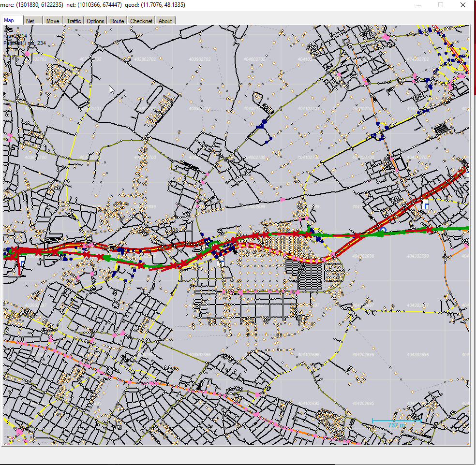Click the small black grid block near right edge
Screen dimensions: 476x465
(x=441, y=129)
